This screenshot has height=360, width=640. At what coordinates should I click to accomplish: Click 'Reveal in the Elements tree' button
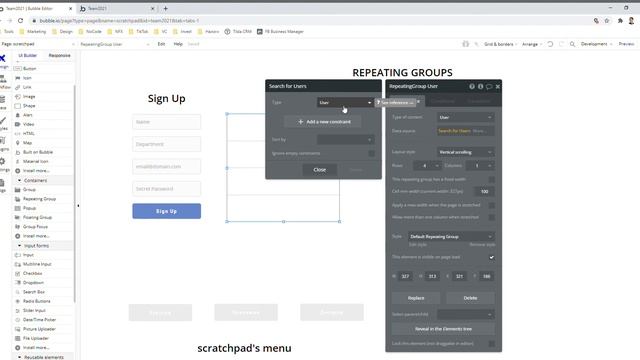tap(443, 329)
